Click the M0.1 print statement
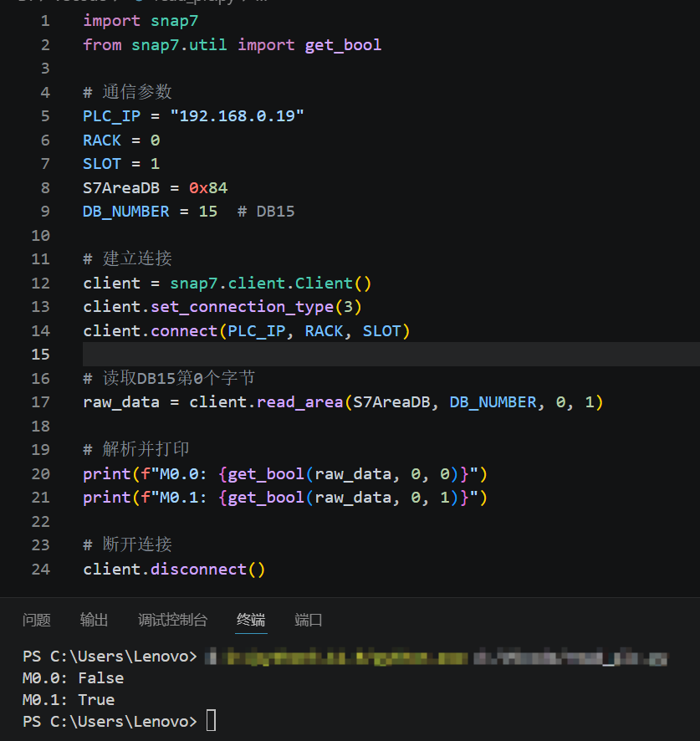This screenshot has width=700, height=741. tap(285, 498)
